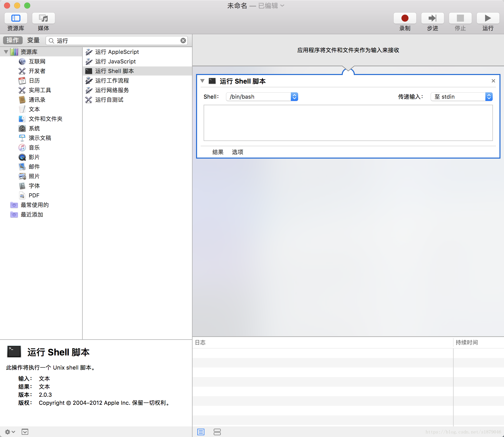Select the 运行自测试 action

(137, 100)
